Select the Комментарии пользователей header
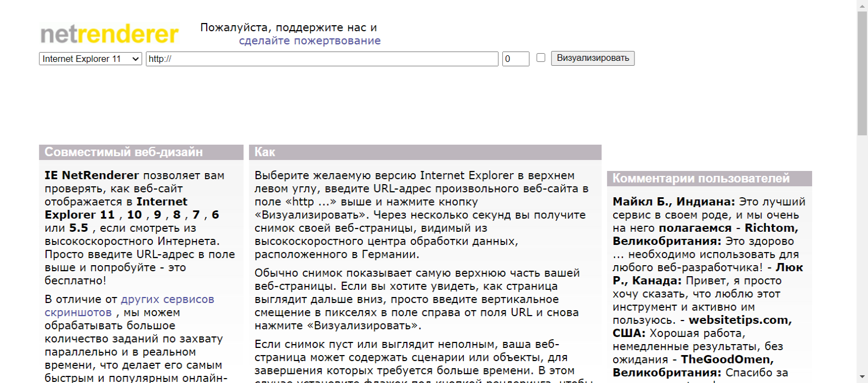Screen dimensions: 868x383 701,179
